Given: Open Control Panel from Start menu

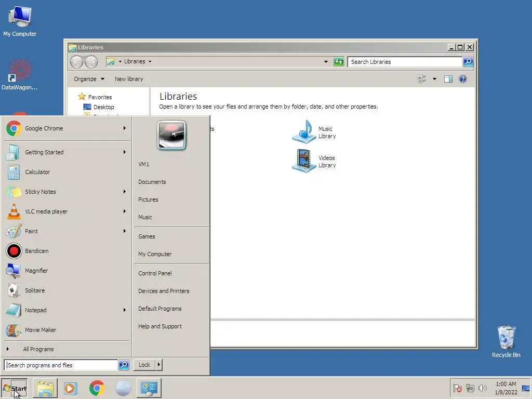Looking at the screenshot, I should pyautogui.click(x=171, y=273).
